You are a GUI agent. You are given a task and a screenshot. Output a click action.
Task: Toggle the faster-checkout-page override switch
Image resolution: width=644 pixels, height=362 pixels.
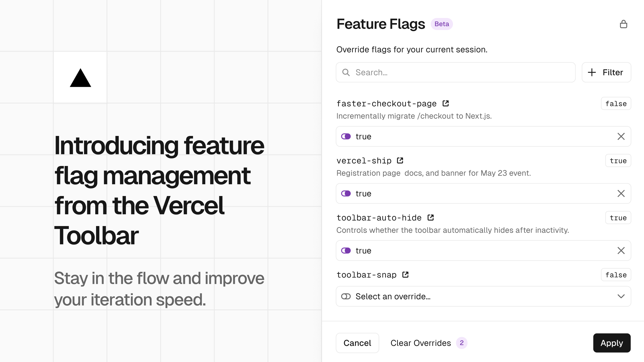click(346, 136)
